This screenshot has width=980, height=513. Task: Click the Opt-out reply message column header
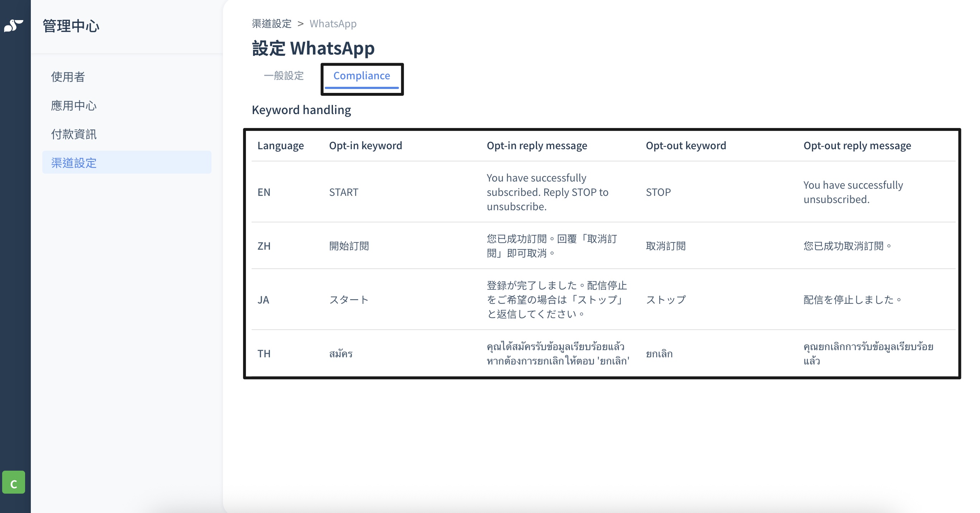(x=857, y=146)
